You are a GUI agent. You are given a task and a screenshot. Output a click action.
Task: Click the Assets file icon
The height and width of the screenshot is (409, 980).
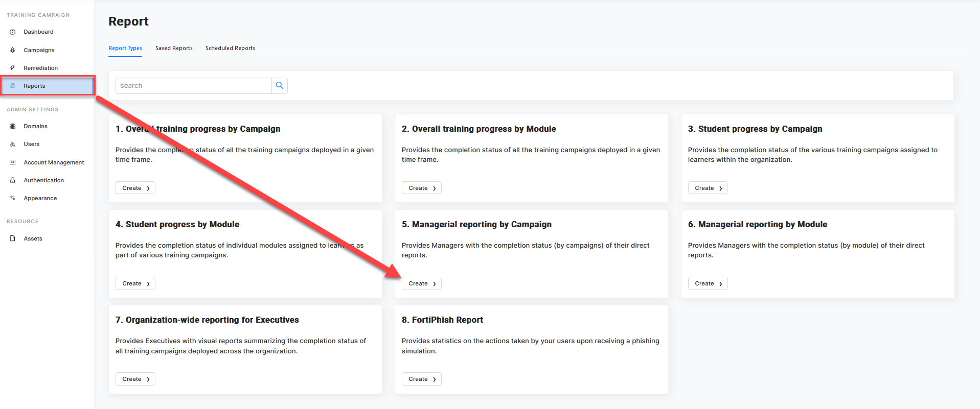tap(13, 238)
